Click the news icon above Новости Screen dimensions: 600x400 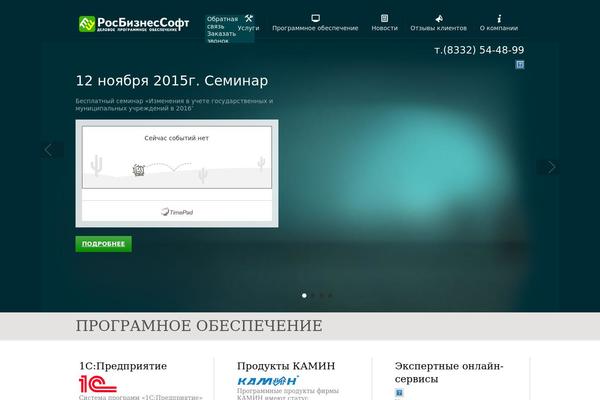[384, 18]
